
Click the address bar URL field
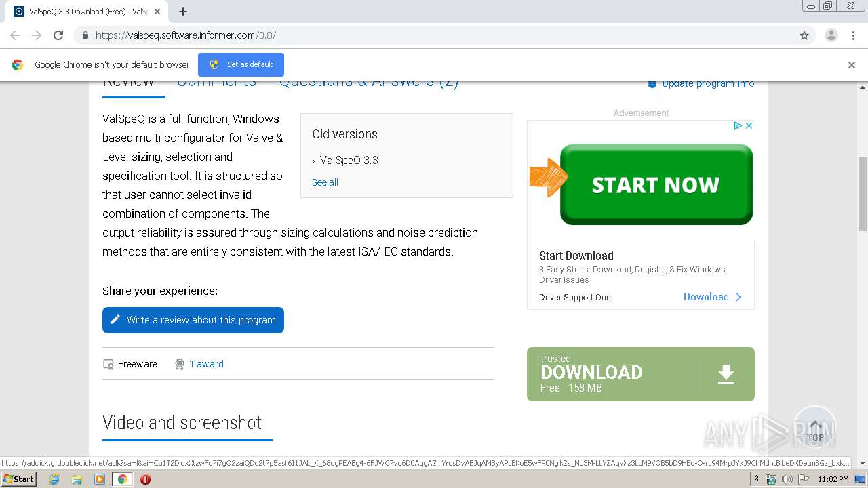tap(434, 35)
